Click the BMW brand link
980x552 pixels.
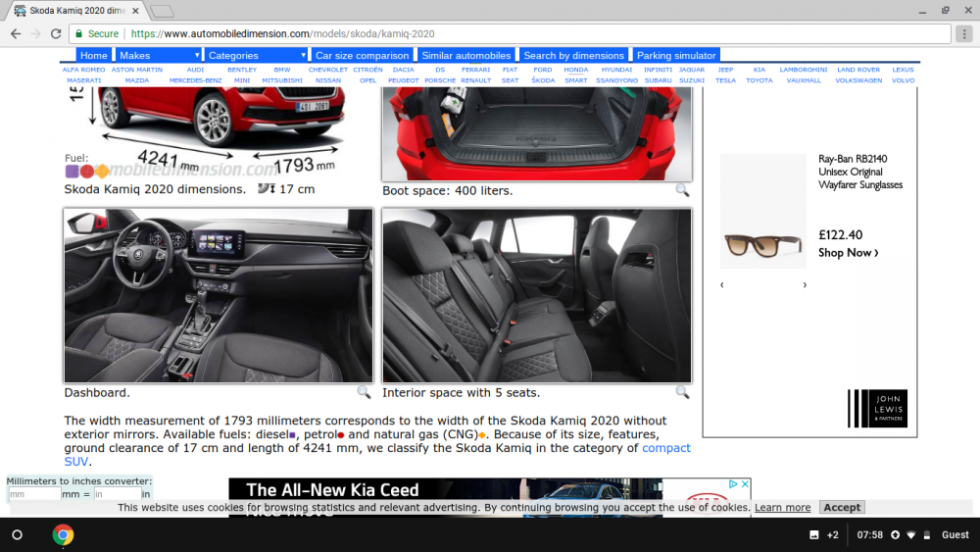click(x=282, y=70)
